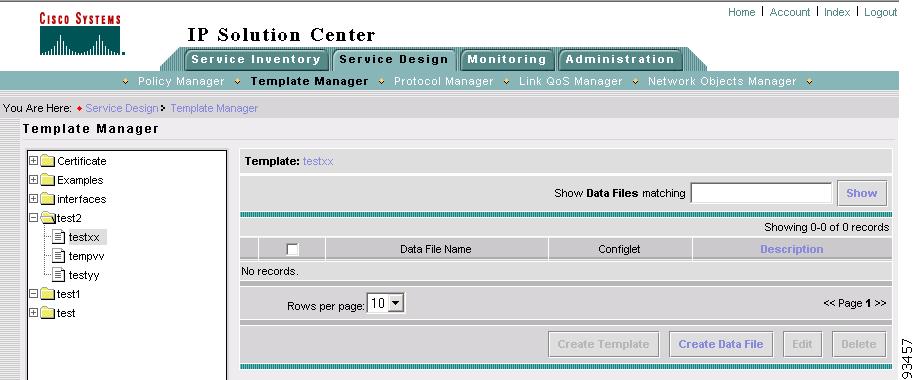Click the testxx template document icon
This screenshot has height=380, width=915.
click(x=58, y=236)
